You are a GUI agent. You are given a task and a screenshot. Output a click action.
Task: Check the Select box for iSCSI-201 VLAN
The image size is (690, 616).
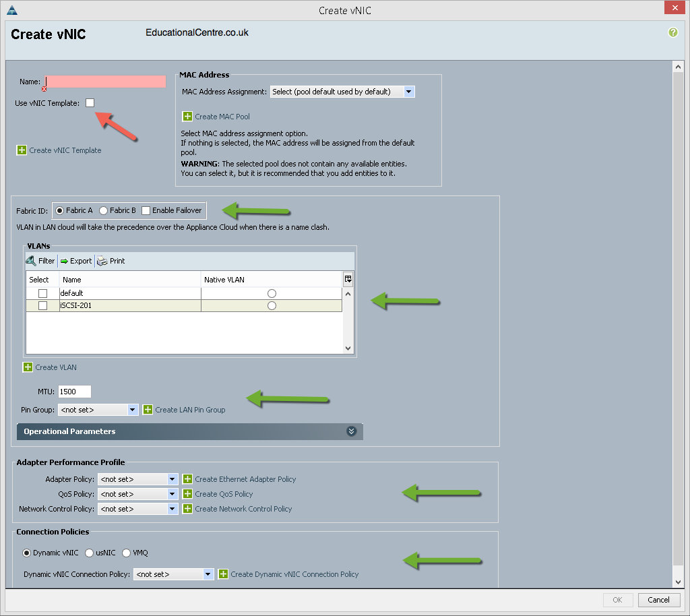click(x=42, y=305)
